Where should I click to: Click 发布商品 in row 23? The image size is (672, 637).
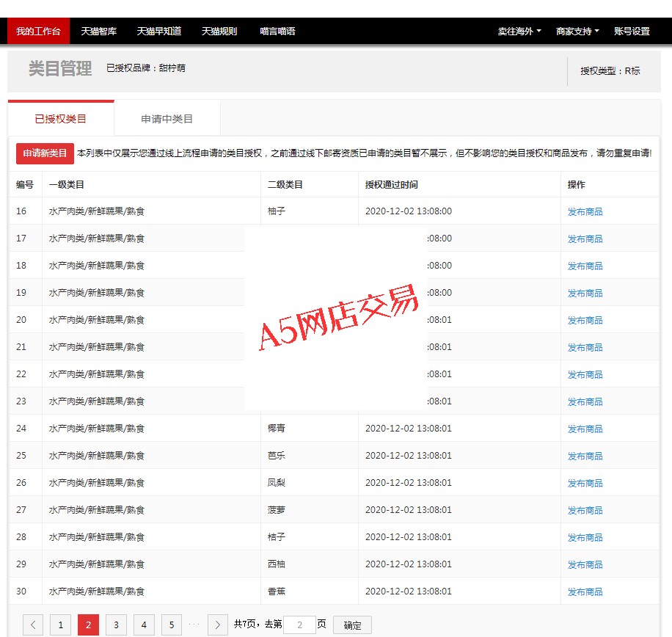[x=585, y=401]
